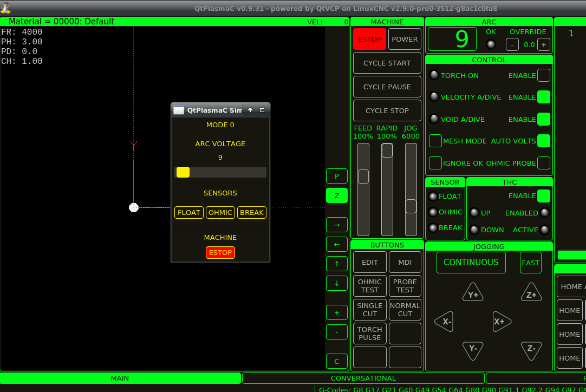Toggle FAST jog speed button
This screenshot has height=392, width=586.
[530, 263]
